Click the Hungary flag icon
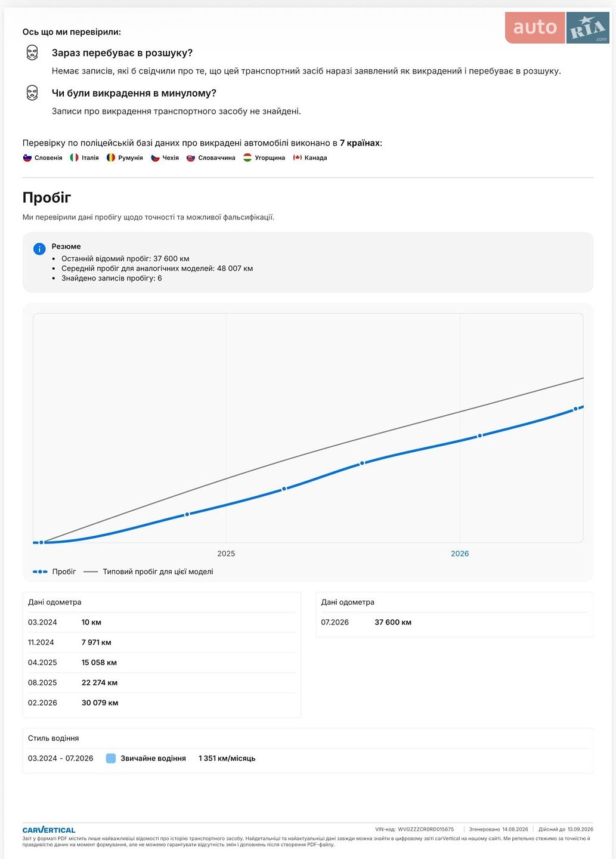Image resolution: width=616 pixels, height=859 pixels. [247, 157]
